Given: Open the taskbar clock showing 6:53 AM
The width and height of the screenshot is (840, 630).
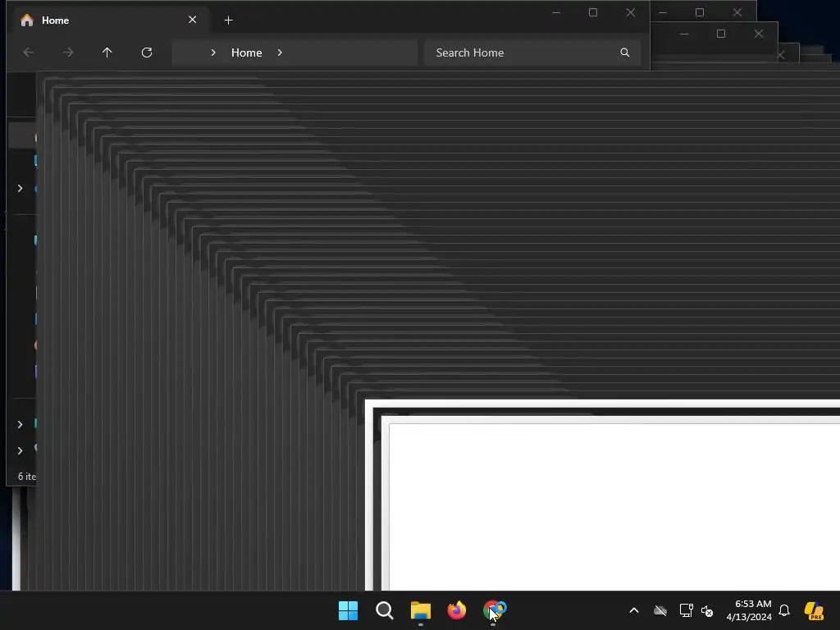Looking at the screenshot, I should coord(749,610).
